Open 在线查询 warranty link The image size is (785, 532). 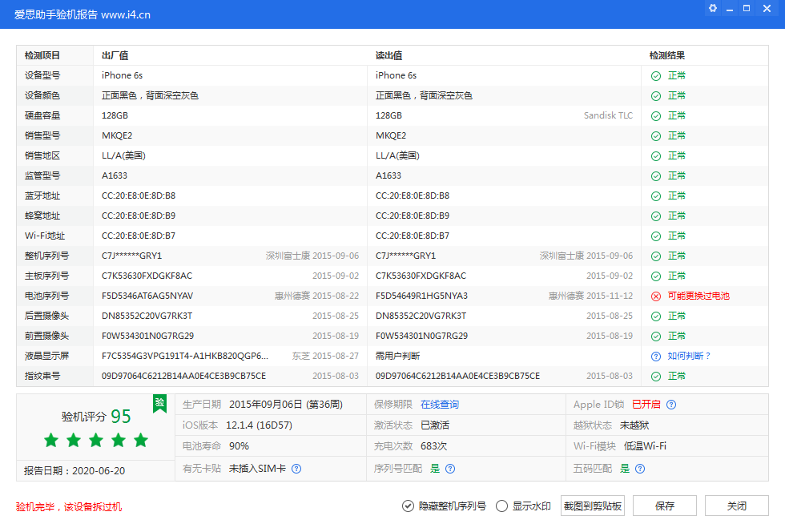(440, 405)
